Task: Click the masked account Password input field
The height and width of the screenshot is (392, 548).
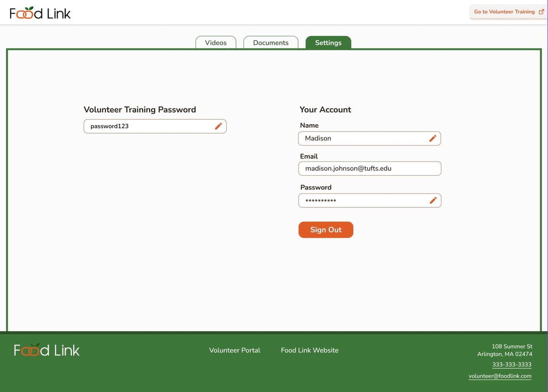Action: click(x=361, y=200)
